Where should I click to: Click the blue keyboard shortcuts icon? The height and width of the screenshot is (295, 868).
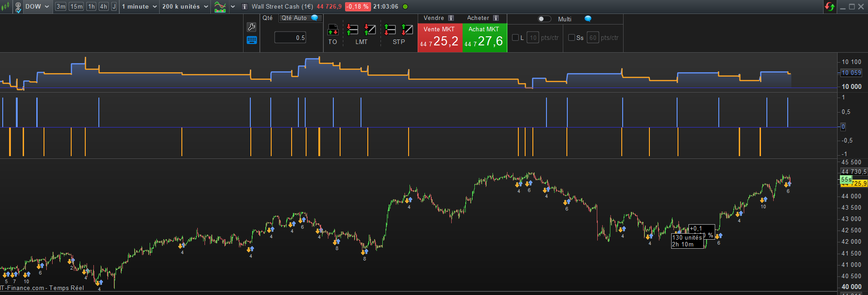(252, 40)
